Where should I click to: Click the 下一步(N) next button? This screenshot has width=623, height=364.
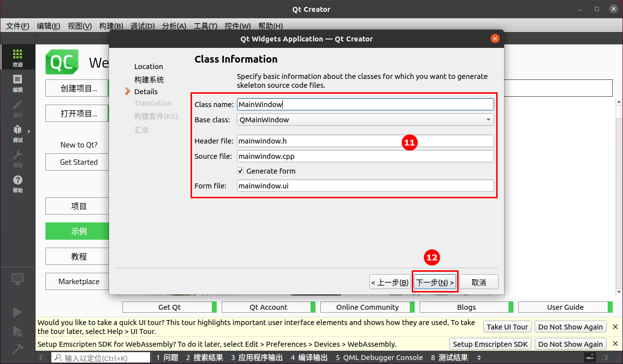tap(435, 282)
